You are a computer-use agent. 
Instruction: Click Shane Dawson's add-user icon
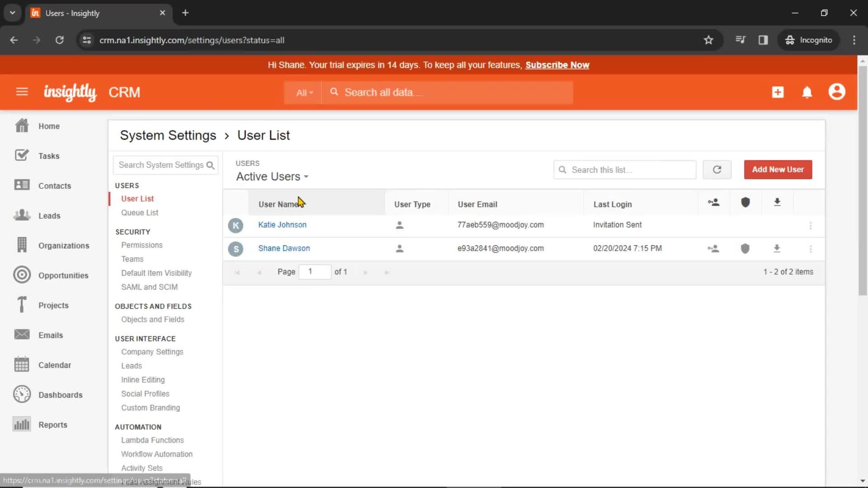[713, 249]
